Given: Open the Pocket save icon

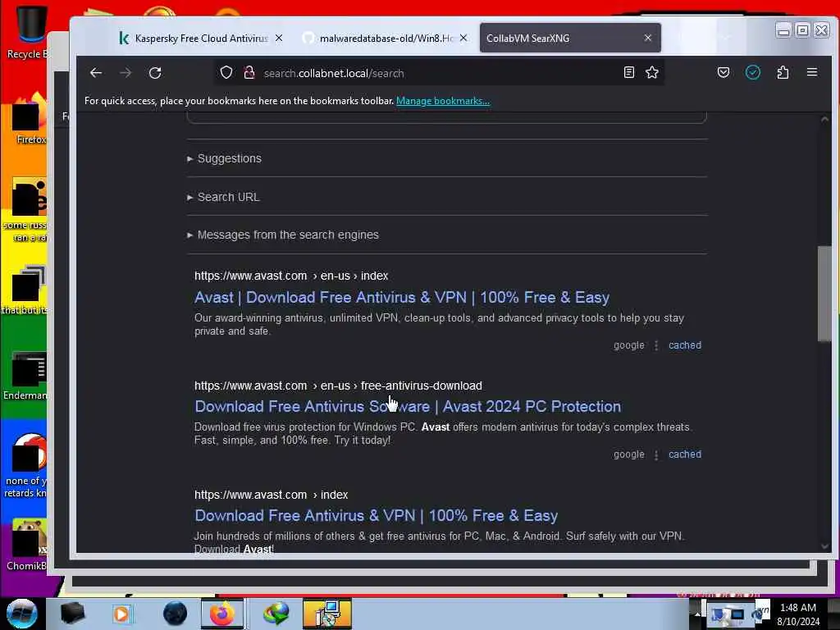Looking at the screenshot, I should click(x=724, y=72).
